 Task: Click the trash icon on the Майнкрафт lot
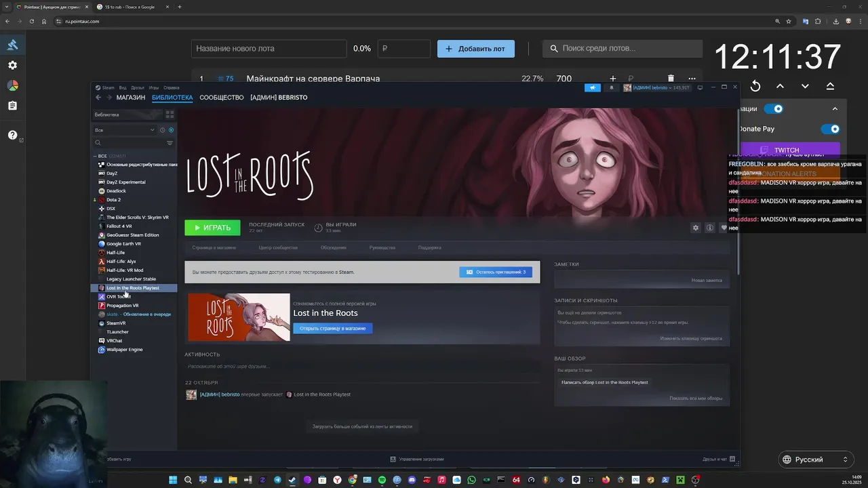tap(671, 79)
